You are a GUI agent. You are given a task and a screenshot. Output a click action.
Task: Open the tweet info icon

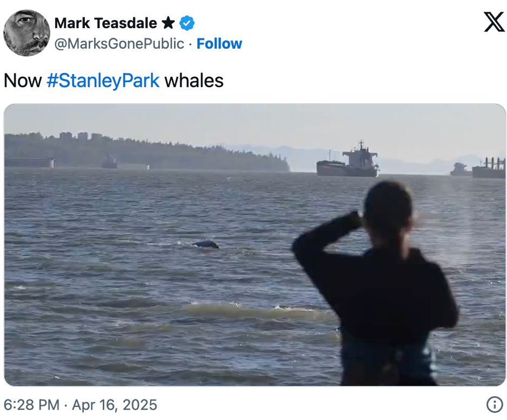494,404
